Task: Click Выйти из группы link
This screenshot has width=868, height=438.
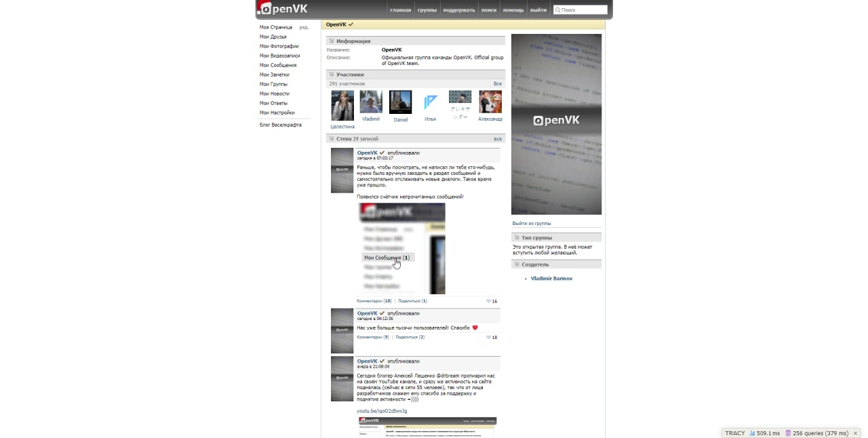Action: 532,223
